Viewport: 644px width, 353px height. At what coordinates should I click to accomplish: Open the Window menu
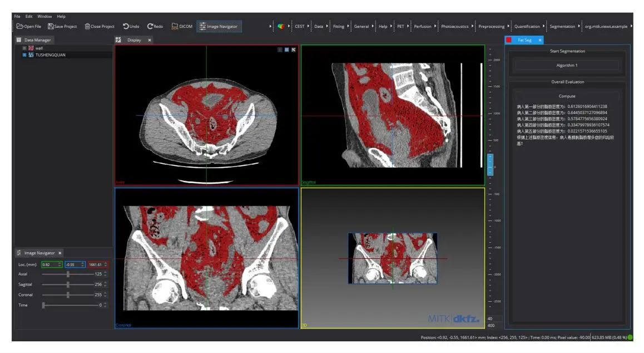[44, 16]
